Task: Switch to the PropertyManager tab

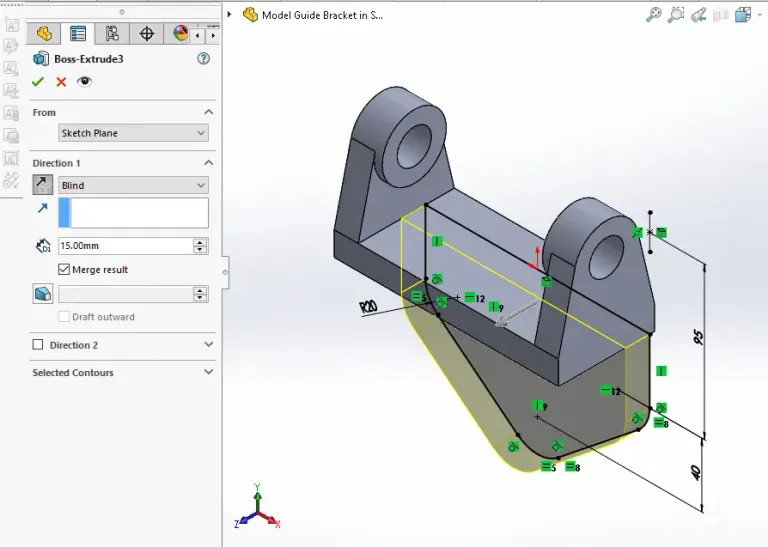Action: pos(78,34)
